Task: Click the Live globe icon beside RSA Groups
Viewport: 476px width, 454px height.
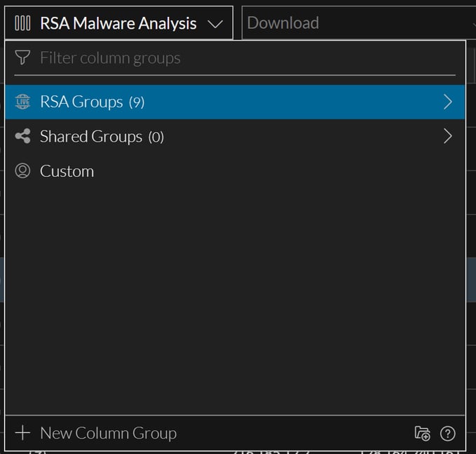Action: point(22,102)
